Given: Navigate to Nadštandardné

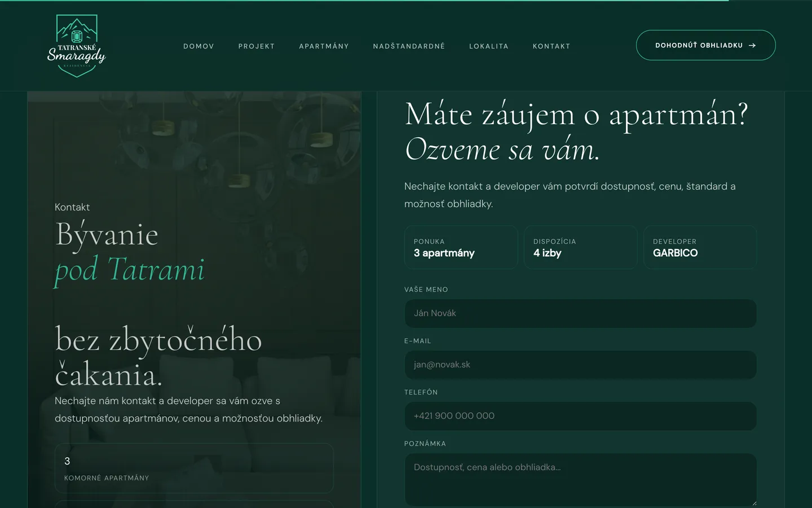Looking at the screenshot, I should click(x=409, y=46).
